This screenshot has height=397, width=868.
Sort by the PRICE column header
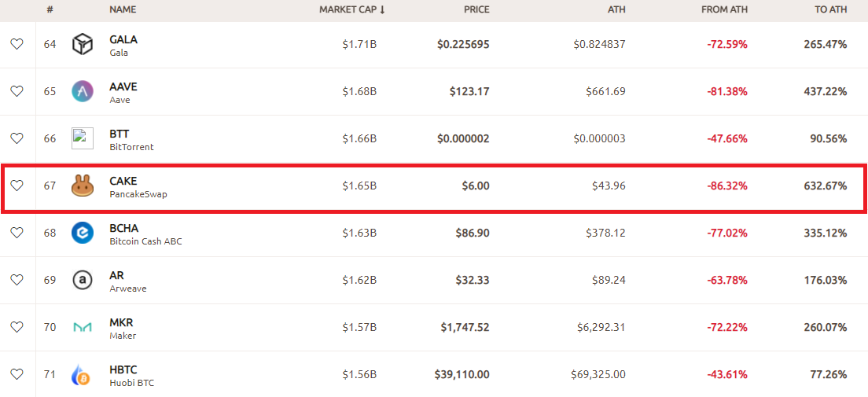click(x=476, y=10)
